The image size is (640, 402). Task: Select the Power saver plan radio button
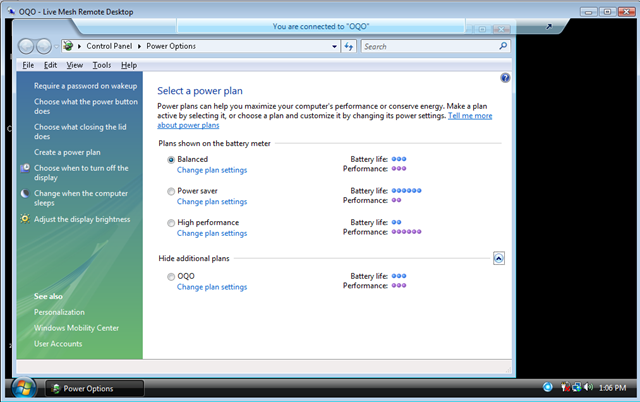171,191
